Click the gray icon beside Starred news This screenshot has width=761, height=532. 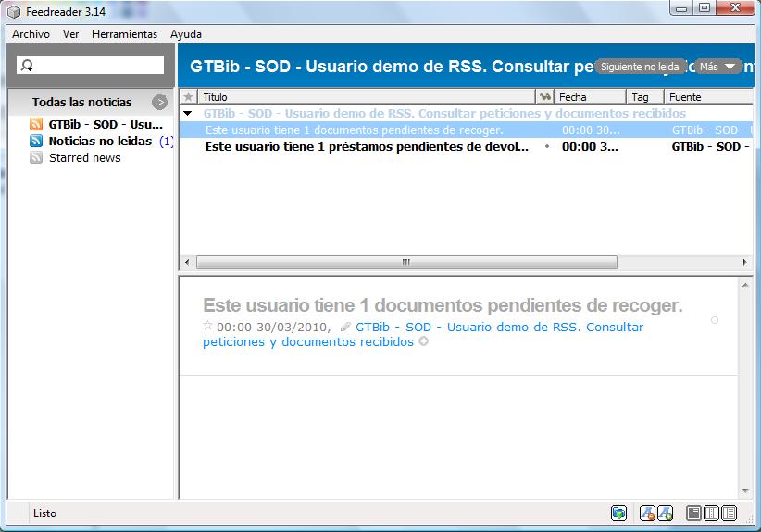pyautogui.click(x=36, y=157)
